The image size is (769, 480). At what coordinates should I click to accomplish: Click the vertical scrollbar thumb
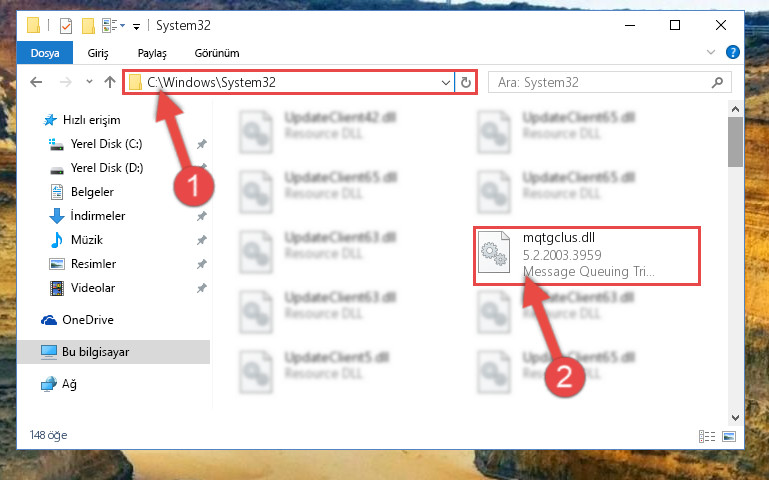tap(735, 141)
